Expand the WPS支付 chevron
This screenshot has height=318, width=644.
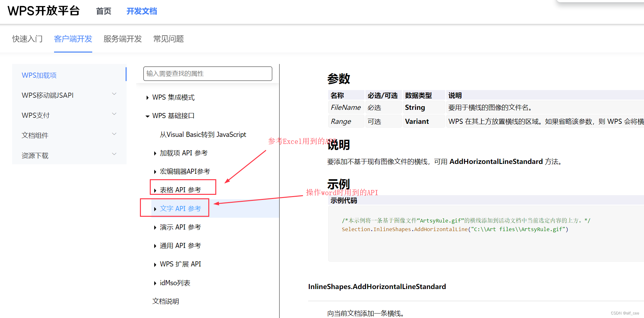click(114, 114)
